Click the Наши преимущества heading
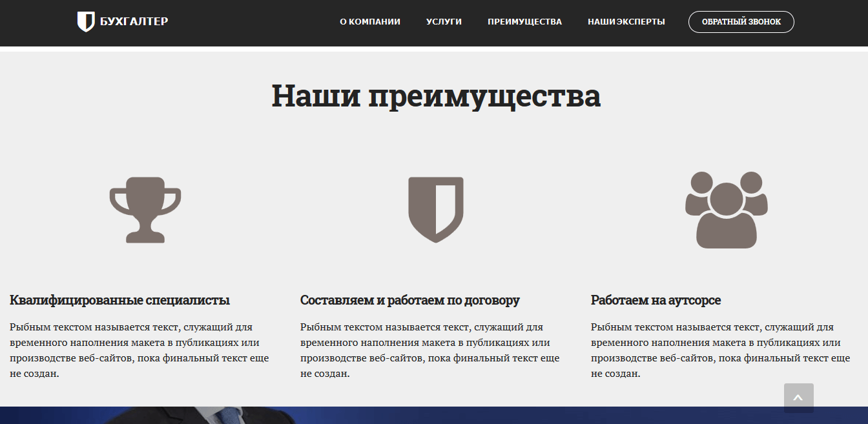This screenshot has height=424, width=868. click(436, 96)
